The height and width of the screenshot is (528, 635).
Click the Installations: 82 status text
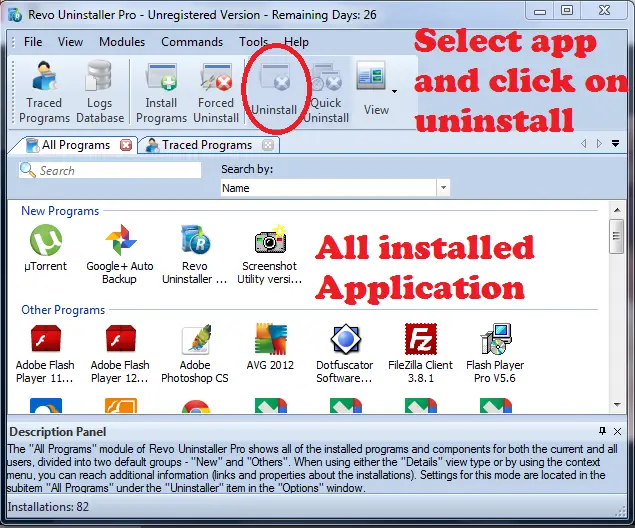tap(48, 507)
